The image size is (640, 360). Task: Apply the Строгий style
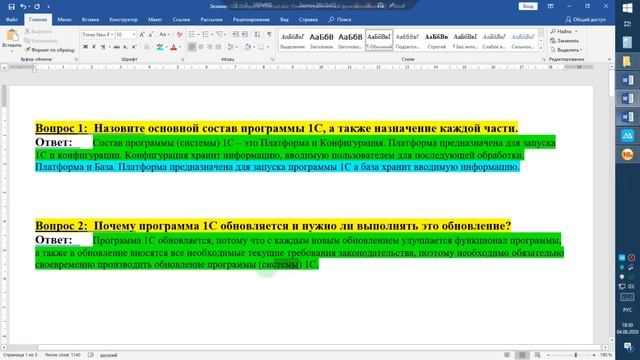pos(436,40)
